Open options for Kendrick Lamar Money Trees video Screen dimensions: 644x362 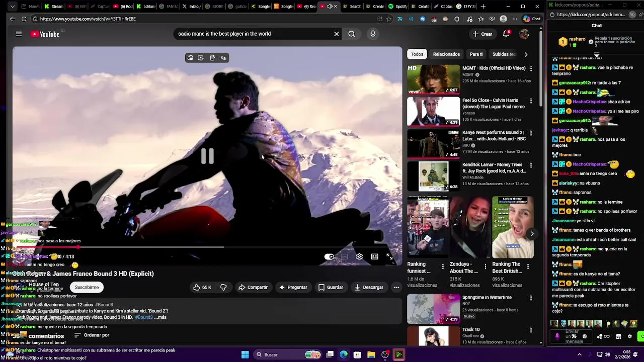pos(531,165)
